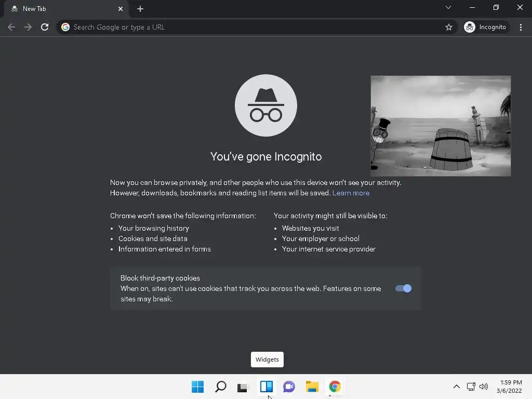Open the clock showing 1:59 PM
532x399 pixels.
(509, 387)
